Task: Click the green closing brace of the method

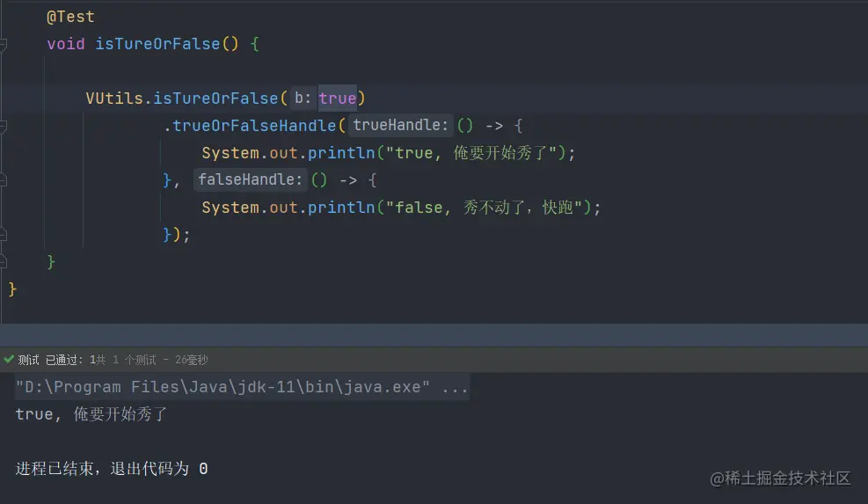Action: pyautogui.click(x=51, y=261)
